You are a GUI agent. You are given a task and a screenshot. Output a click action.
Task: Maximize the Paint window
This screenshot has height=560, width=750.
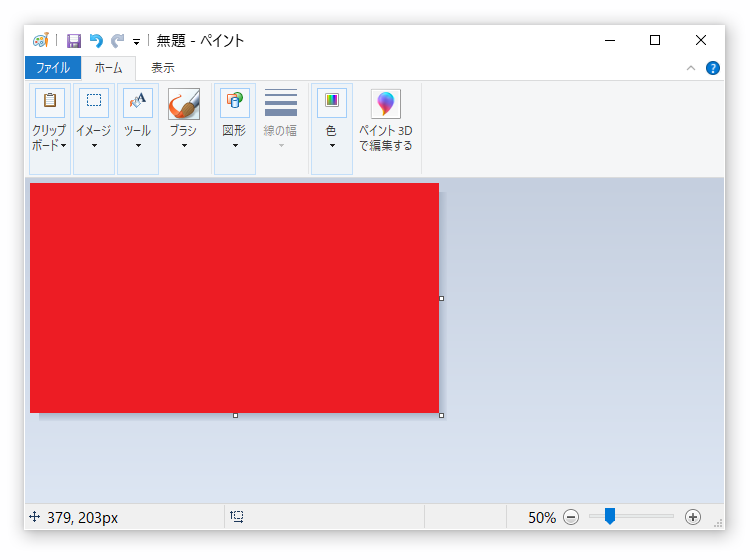(655, 41)
